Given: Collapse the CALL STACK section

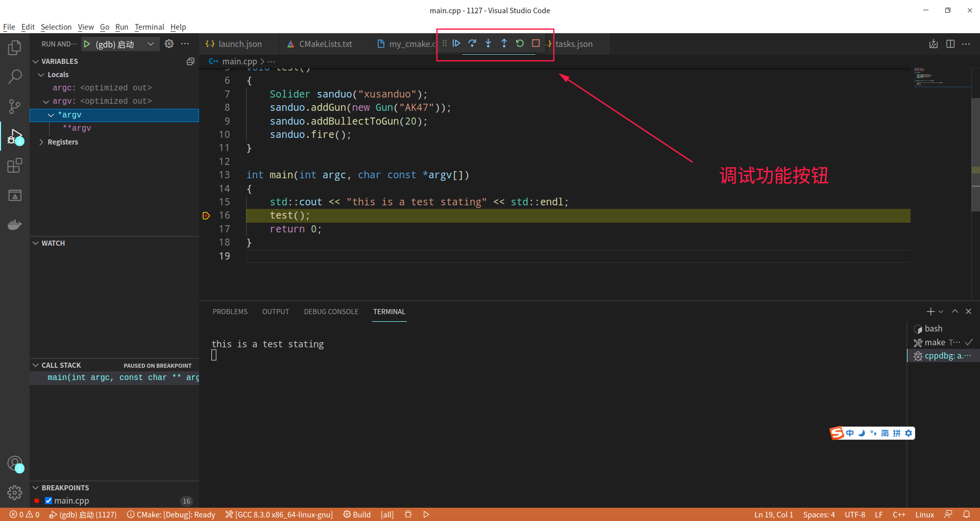Looking at the screenshot, I should coord(36,365).
